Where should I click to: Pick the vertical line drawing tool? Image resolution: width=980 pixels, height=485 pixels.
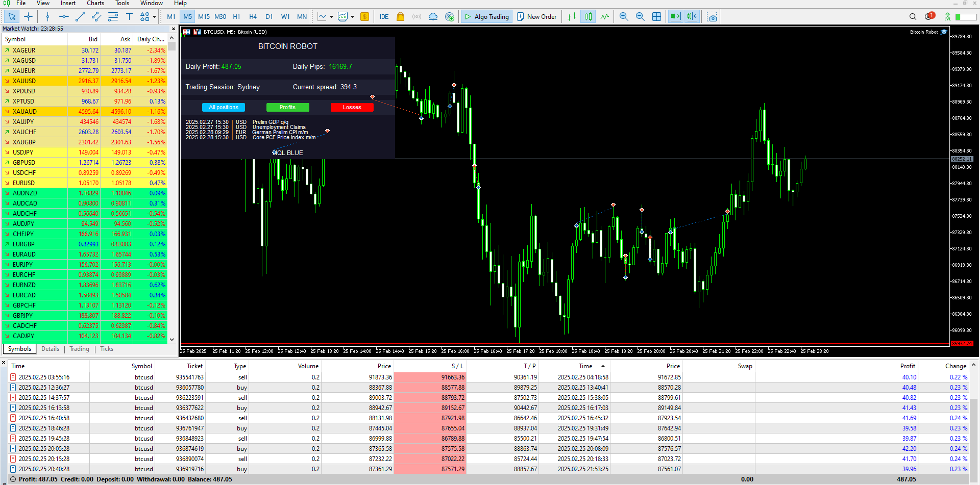[x=47, y=17]
